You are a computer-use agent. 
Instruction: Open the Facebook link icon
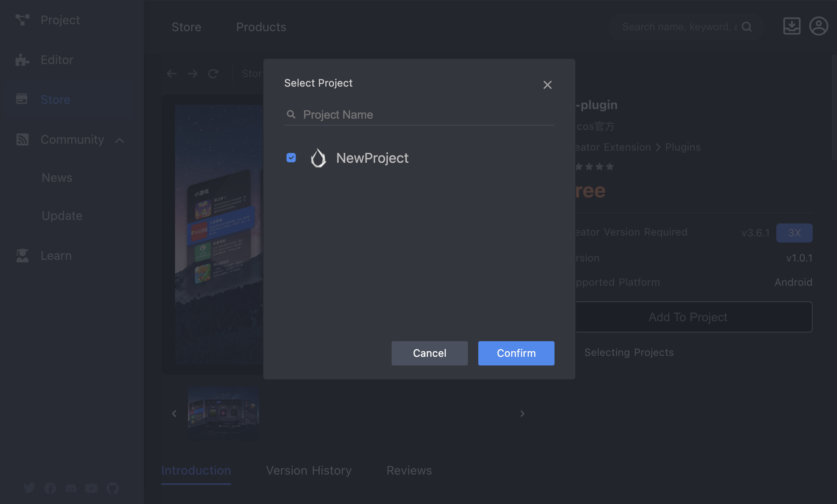(x=50, y=488)
